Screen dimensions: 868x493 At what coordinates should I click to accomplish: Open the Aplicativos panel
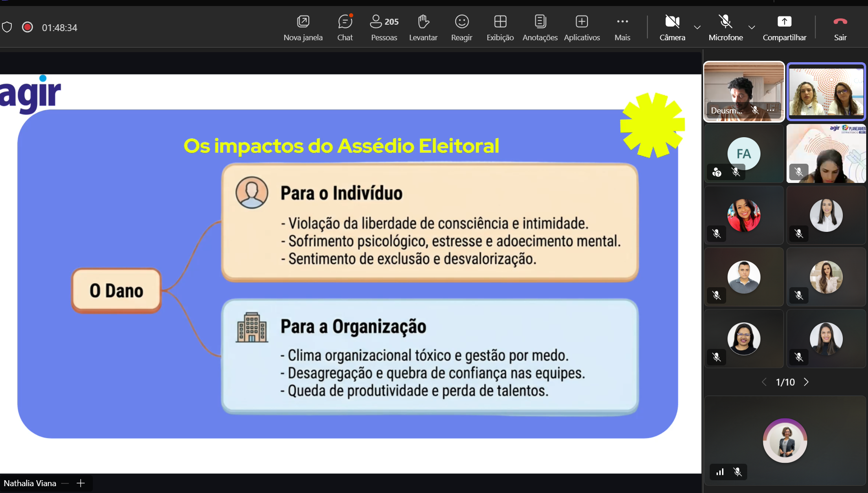tap(581, 27)
